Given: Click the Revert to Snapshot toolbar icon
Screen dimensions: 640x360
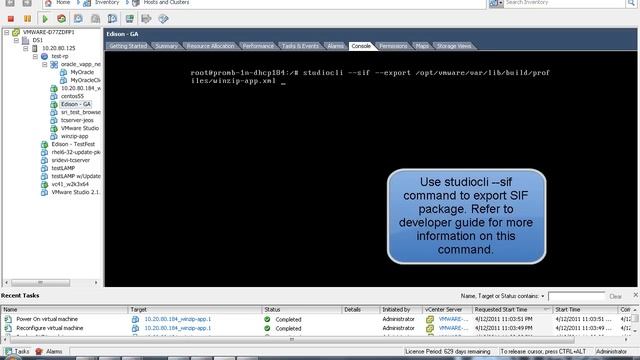Looking at the screenshot, I should coord(96,19).
